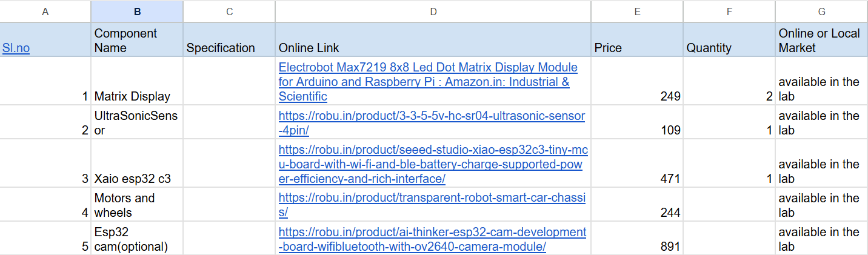Select the price cell 249

(637, 81)
